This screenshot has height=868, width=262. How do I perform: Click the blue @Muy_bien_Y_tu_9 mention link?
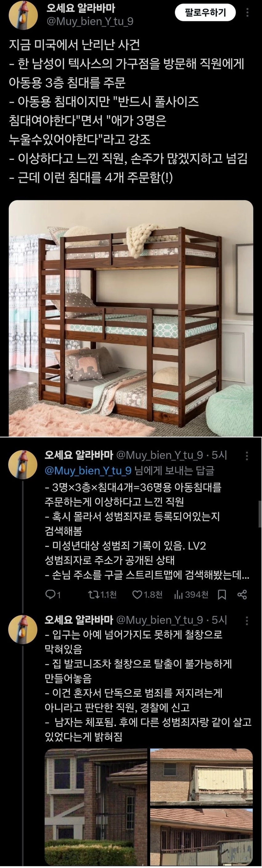88,470
